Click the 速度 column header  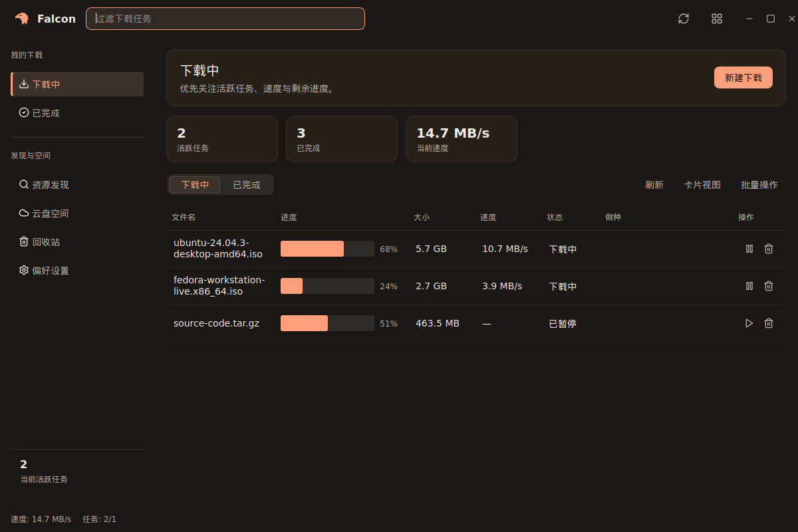click(488, 217)
